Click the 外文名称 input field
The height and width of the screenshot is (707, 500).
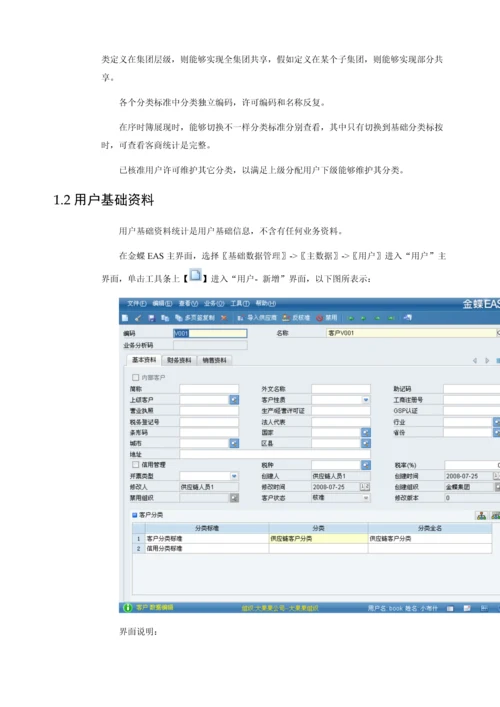coord(341,389)
